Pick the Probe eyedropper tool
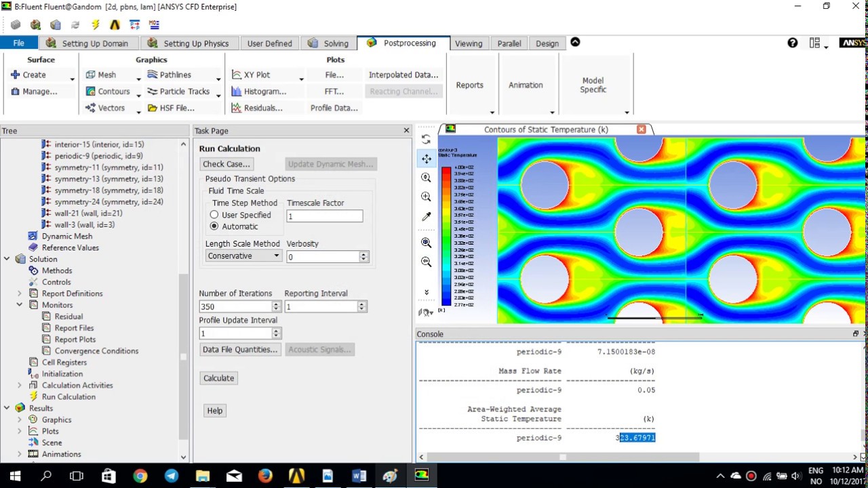 [426, 217]
